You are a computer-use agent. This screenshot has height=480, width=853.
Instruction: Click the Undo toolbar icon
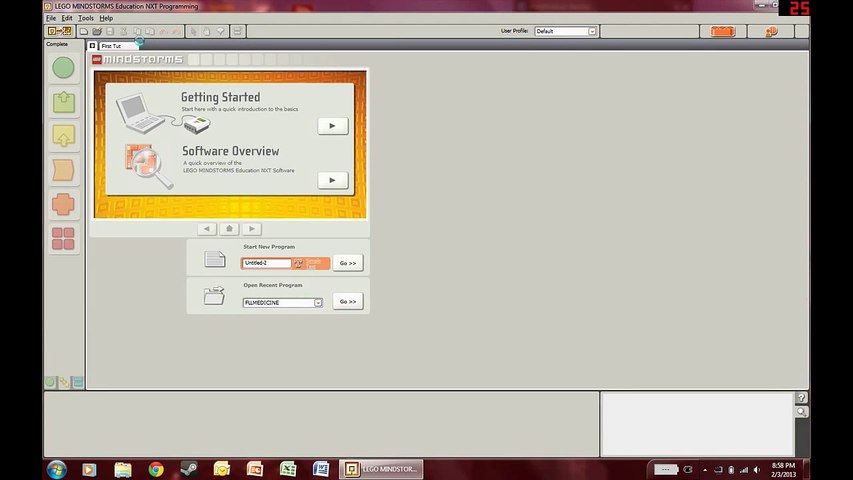(163, 32)
